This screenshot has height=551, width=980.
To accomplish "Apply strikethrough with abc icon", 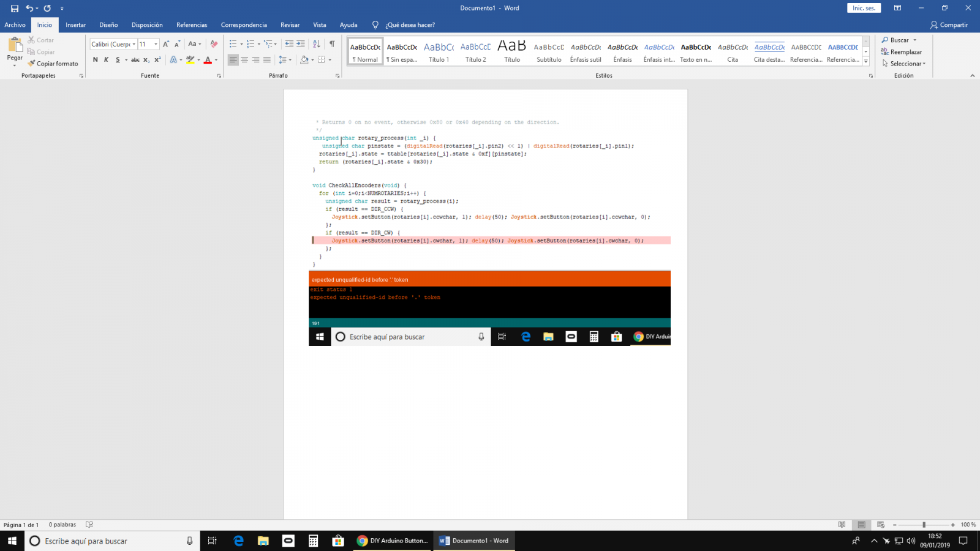I will click(135, 60).
